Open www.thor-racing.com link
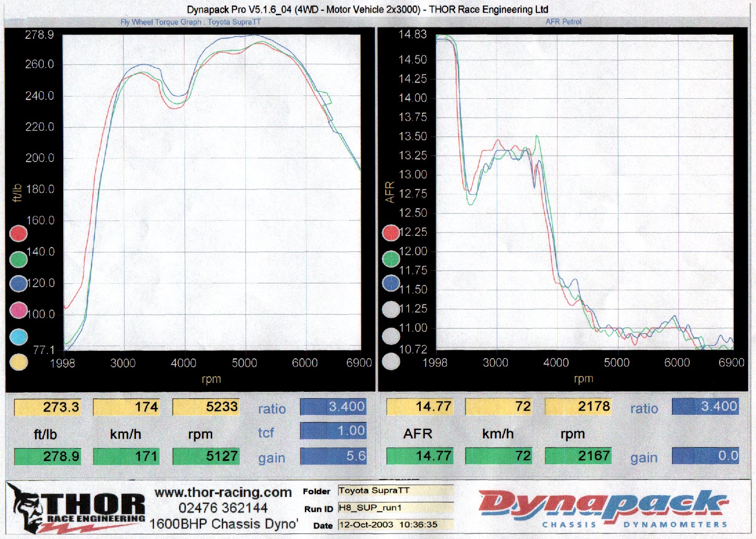The width and height of the screenshot is (756, 539). pos(223,492)
